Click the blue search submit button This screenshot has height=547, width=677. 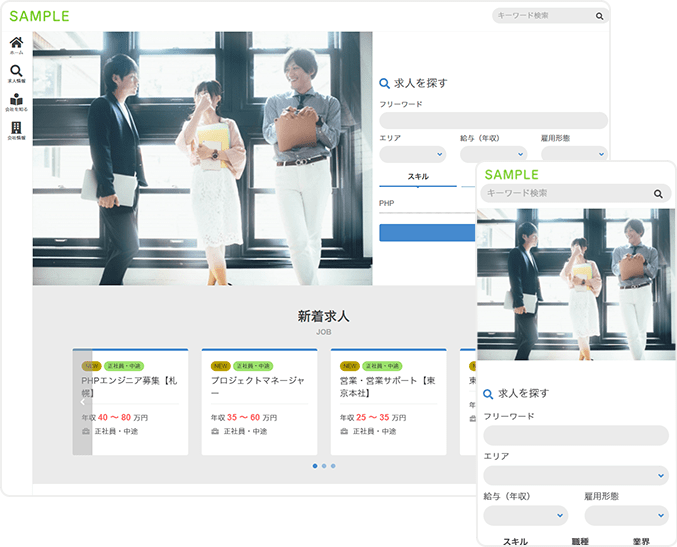[x=427, y=233]
